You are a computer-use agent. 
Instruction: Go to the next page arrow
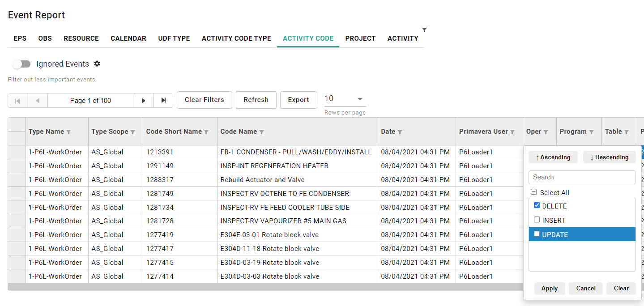click(143, 101)
